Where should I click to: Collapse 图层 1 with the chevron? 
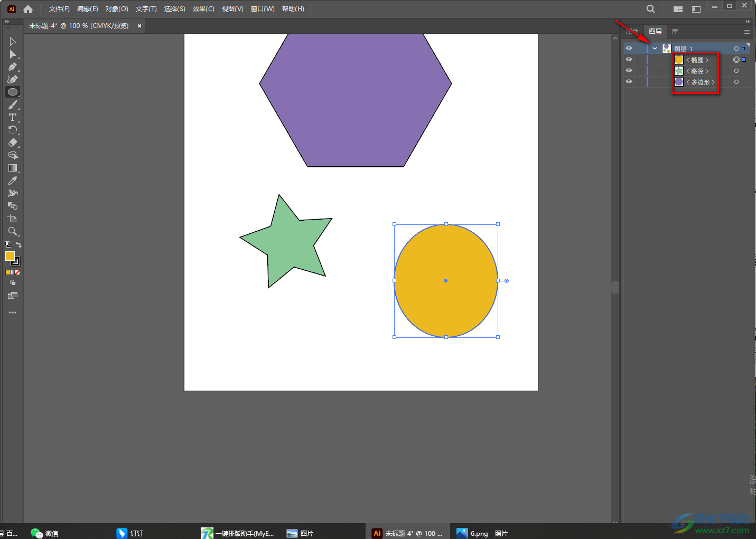(655, 48)
